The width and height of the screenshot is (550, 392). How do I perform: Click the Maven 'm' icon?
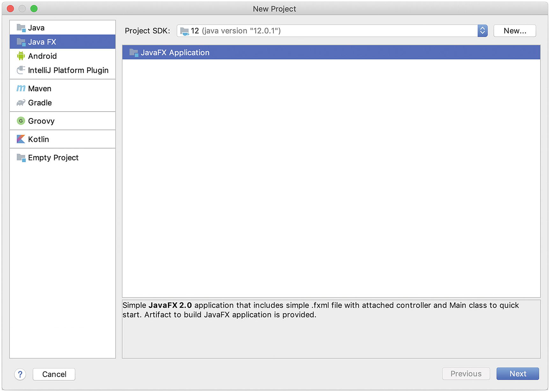click(21, 88)
